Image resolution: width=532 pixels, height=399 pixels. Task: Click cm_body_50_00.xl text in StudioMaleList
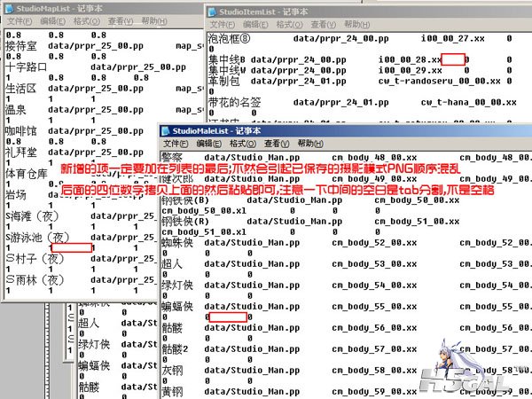[x=204, y=211]
